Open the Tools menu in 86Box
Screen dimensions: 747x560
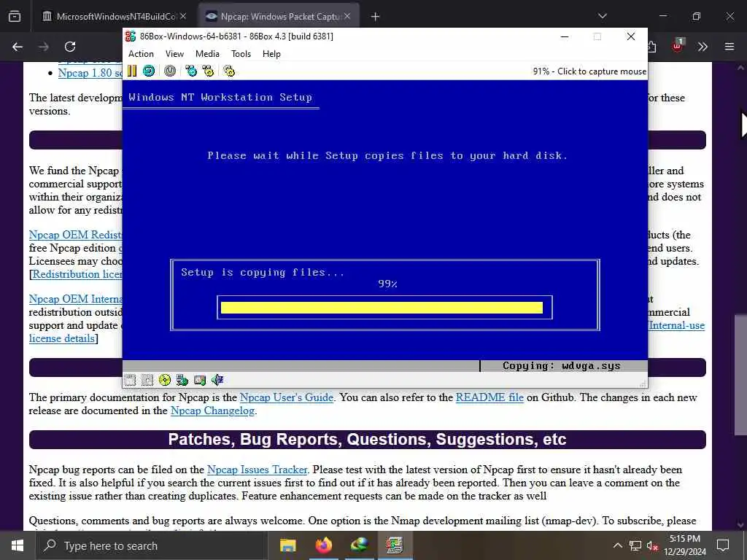pos(241,54)
